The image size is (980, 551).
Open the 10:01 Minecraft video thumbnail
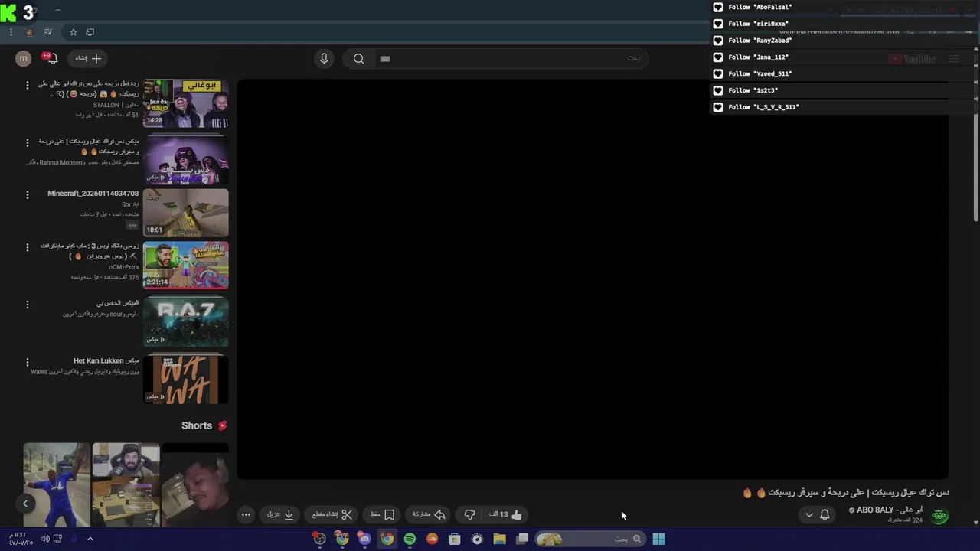[x=186, y=212]
